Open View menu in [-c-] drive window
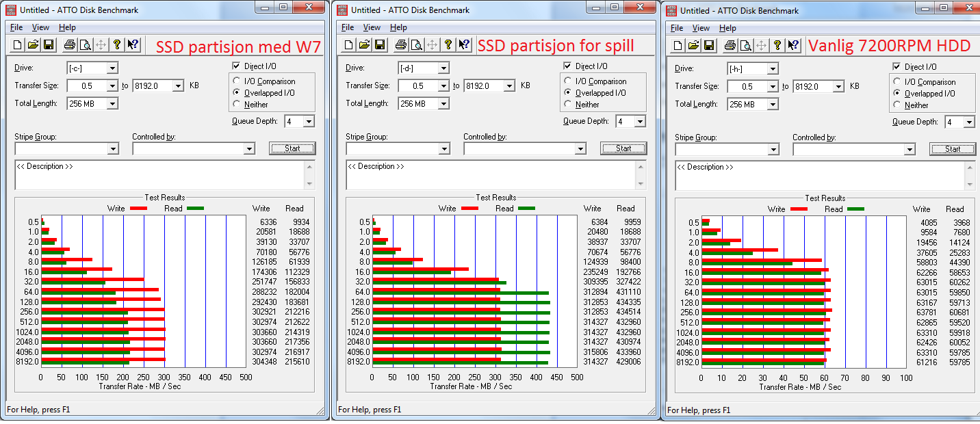This screenshot has height=424, width=980. tap(40, 27)
